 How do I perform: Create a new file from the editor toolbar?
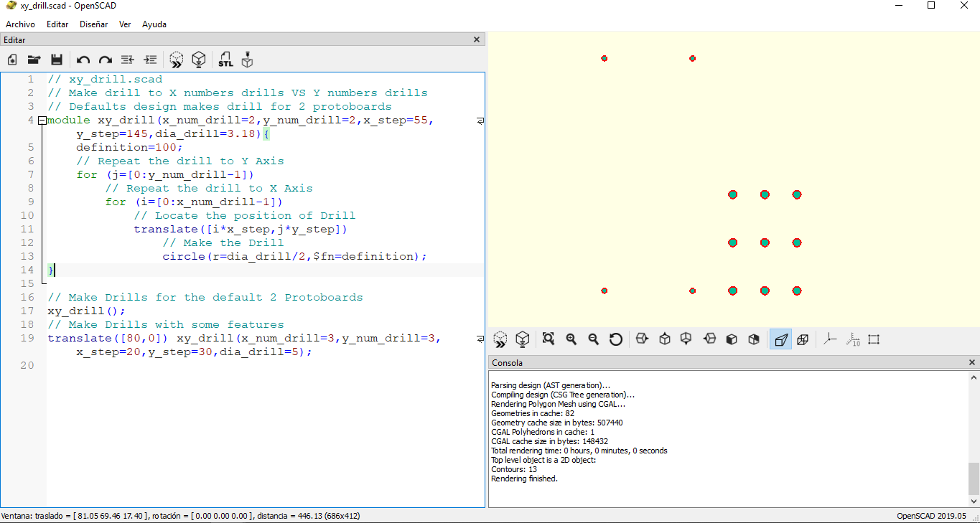pos(12,60)
